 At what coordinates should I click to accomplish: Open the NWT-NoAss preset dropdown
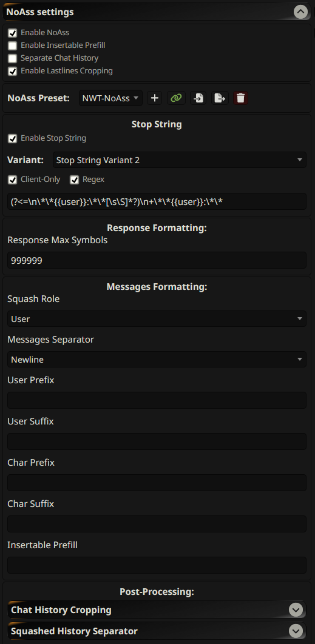click(110, 98)
